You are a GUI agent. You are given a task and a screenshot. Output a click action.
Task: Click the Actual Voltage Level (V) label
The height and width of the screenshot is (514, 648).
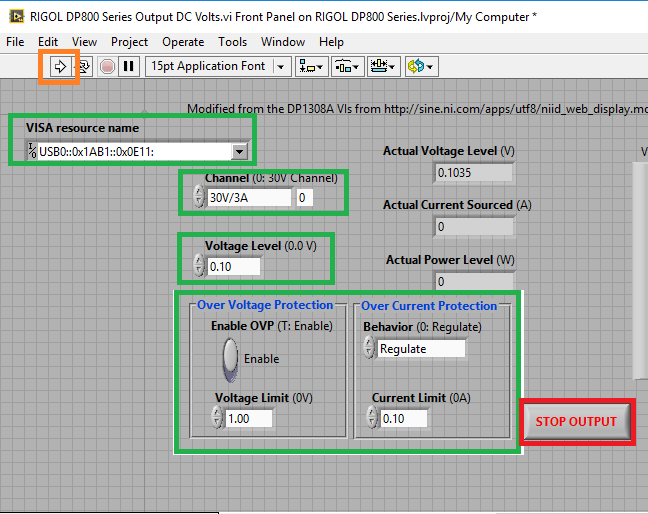pos(449,151)
